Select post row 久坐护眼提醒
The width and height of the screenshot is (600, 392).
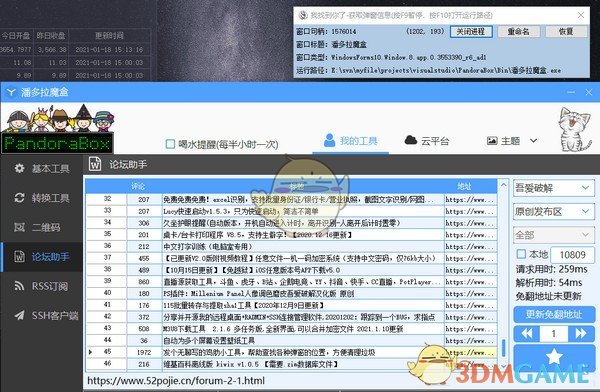pyautogui.click(x=292, y=223)
